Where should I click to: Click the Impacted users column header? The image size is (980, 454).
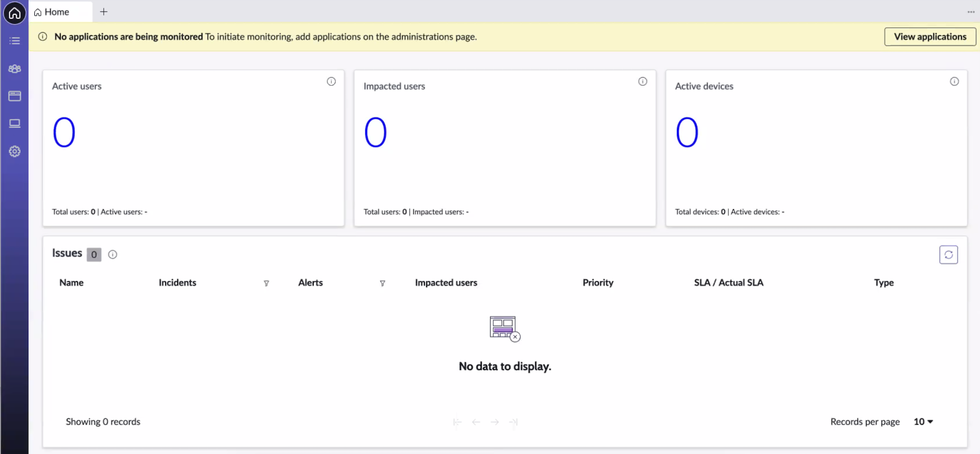pyautogui.click(x=446, y=282)
